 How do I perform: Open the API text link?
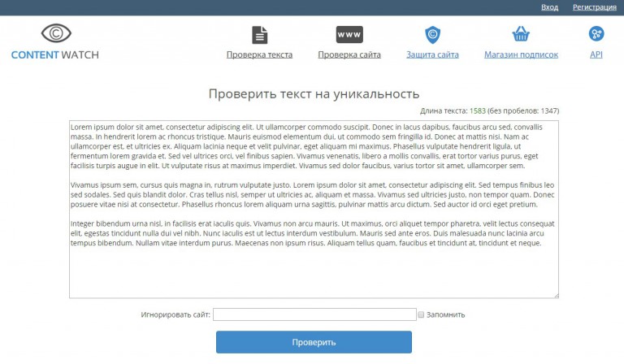click(596, 54)
